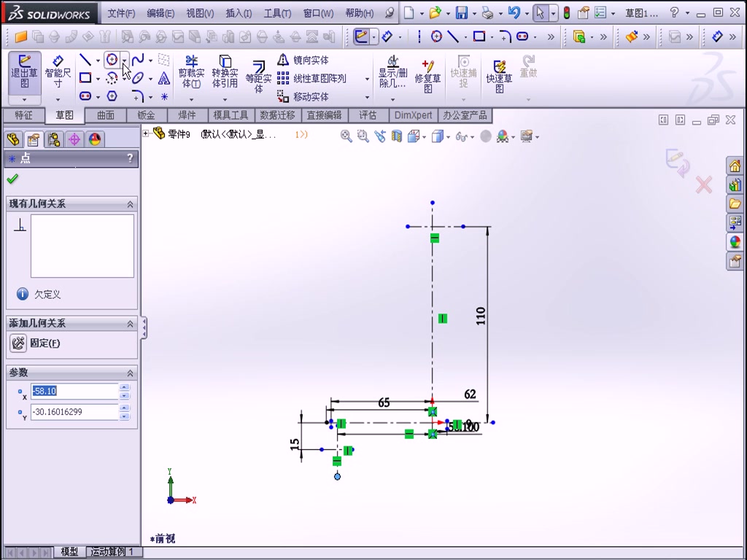Select the Slot tool in sketch ribbon
The width and height of the screenshot is (747, 560).
point(85,96)
